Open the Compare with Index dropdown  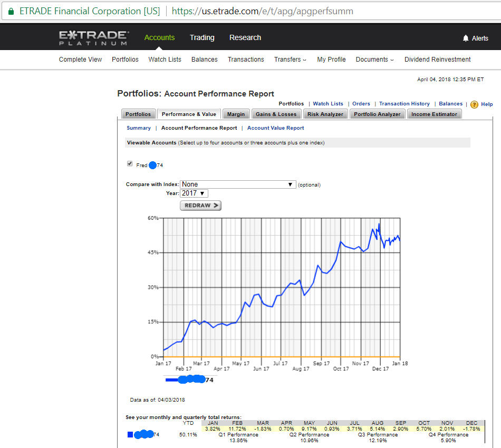point(238,184)
